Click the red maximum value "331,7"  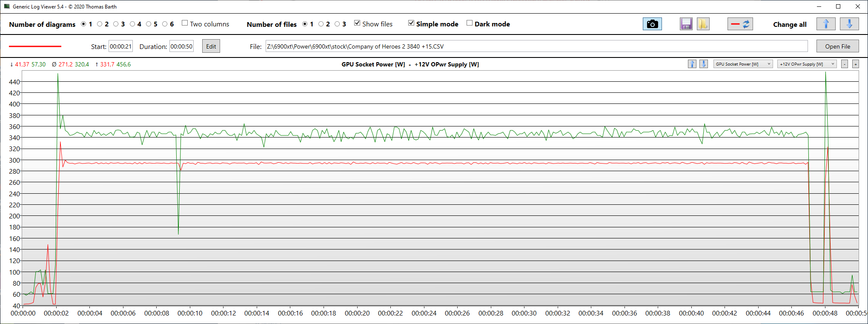[107, 64]
